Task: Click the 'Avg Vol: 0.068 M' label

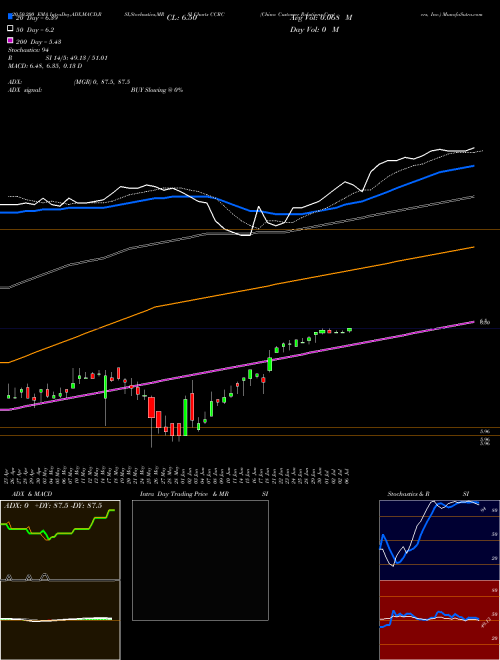Action: click(x=321, y=18)
